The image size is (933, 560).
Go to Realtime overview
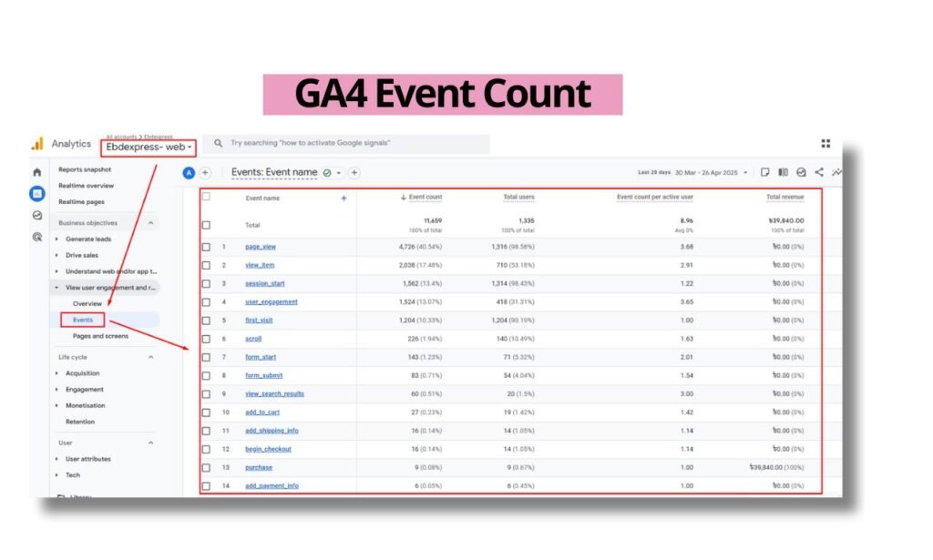(85, 186)
